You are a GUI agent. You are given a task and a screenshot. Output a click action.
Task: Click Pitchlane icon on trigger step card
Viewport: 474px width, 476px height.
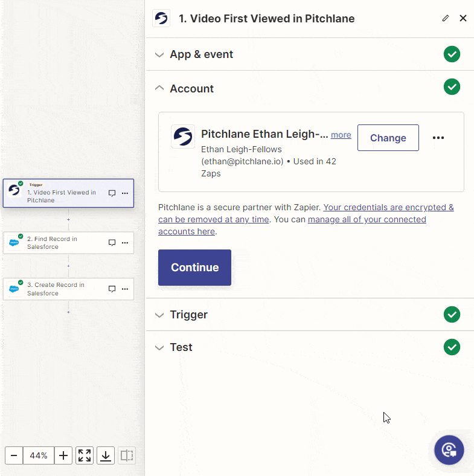14,190
